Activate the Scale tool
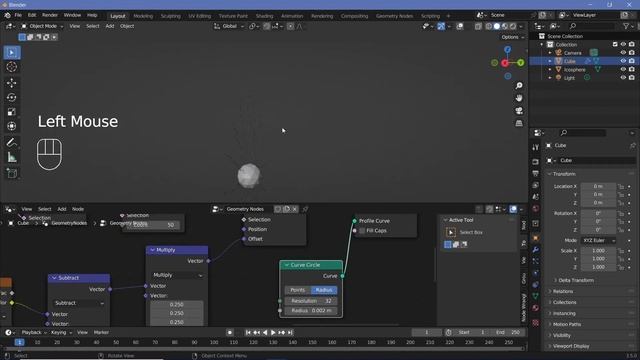This screenshot has height=360, width=640. 11,112
